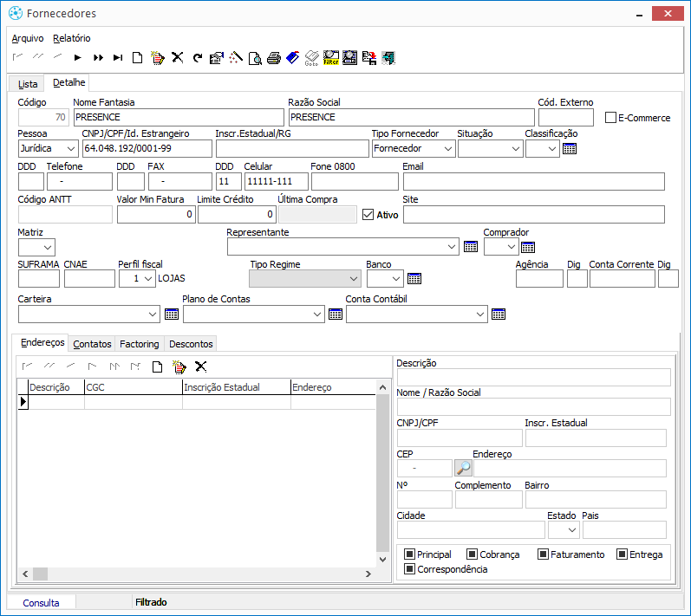Click the Email input field
691x616 pixels.
coord(533,181)
